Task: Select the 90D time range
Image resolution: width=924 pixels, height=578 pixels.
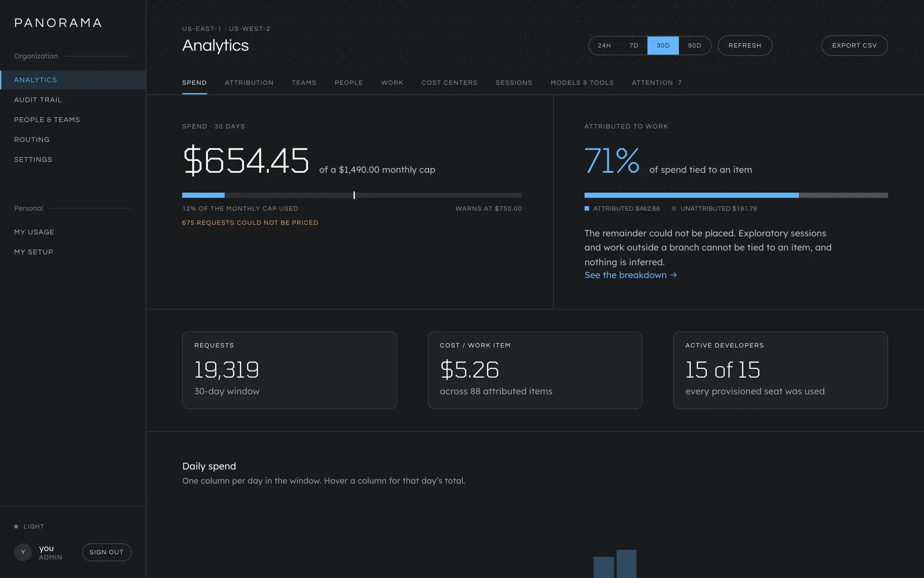Action: 694,45
